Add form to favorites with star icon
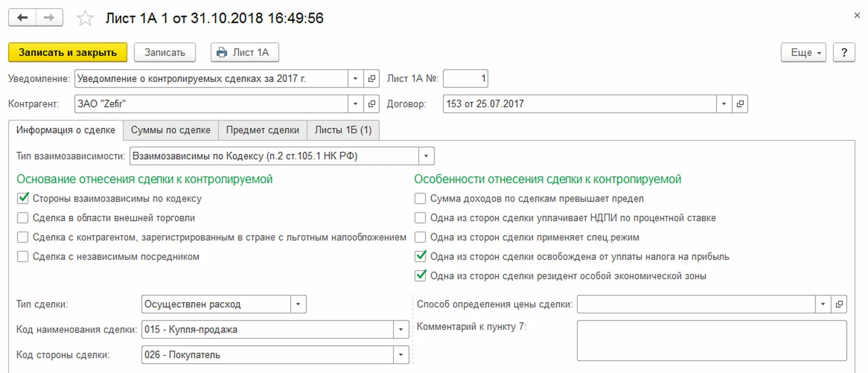This screenshot has height=373, width=868. [x=85, y=19]
